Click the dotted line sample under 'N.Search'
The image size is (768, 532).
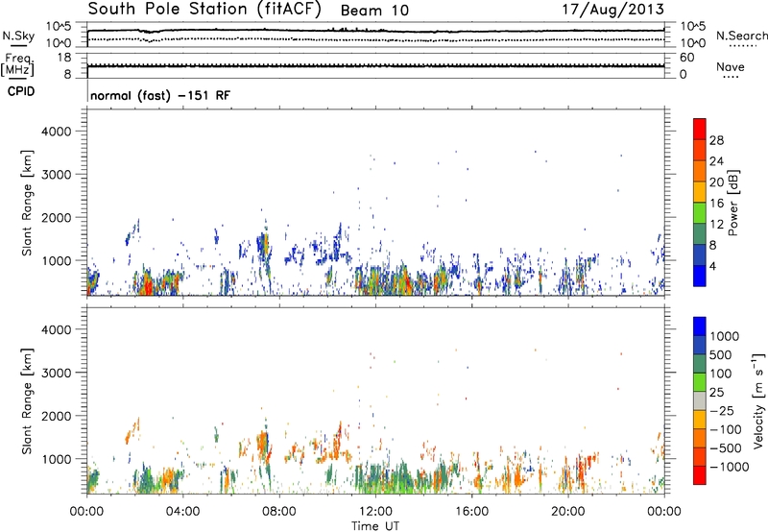[743, 46]
